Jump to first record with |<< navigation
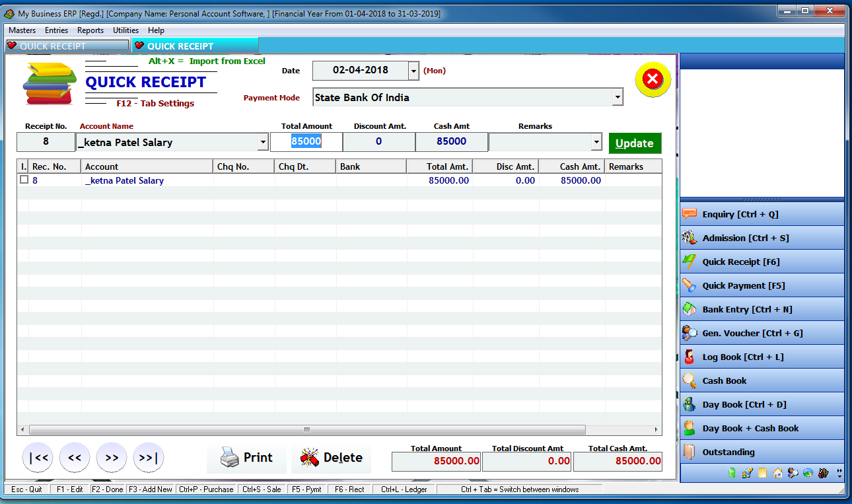852x504 pixels. coord(38,457)
